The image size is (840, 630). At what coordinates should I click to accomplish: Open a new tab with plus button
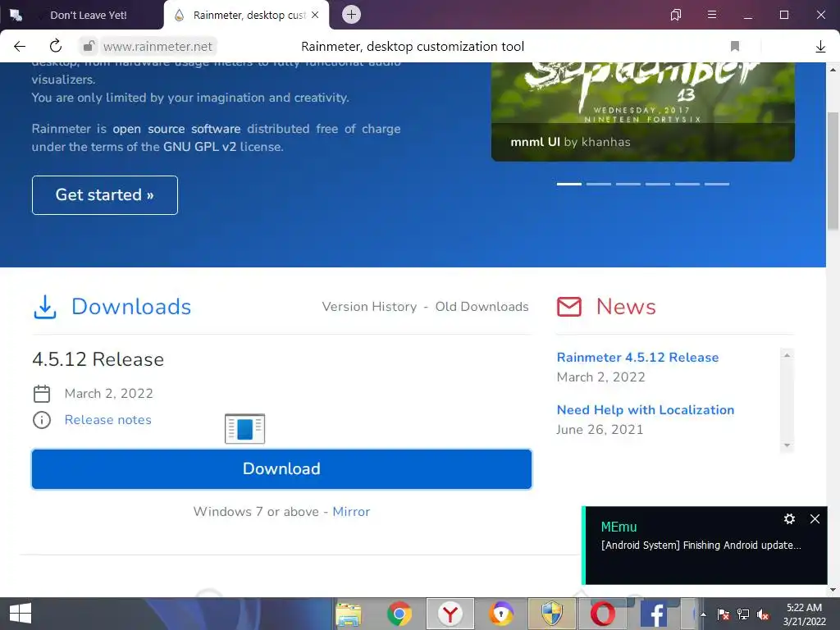[351, 15]
